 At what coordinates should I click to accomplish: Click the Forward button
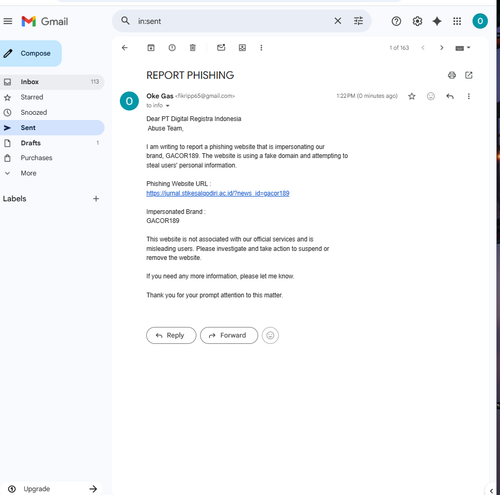pyautogui.click(x=229, y=335)
